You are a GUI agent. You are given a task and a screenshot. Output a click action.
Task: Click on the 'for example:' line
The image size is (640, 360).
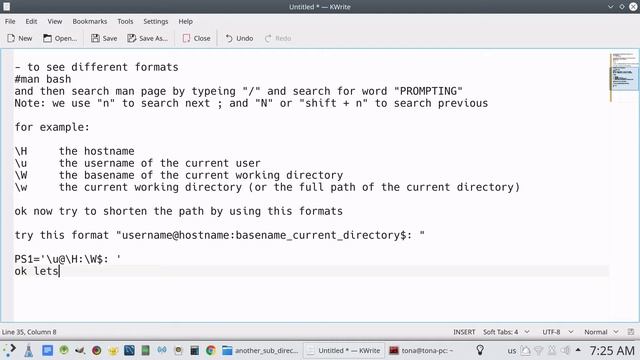point(52,127)
